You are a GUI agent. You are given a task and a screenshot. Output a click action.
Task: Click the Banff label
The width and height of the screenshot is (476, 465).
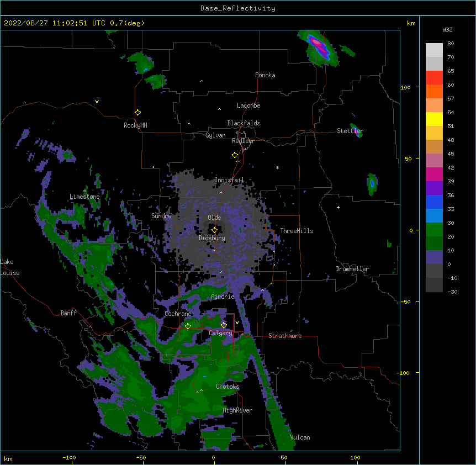coord(68,313)
